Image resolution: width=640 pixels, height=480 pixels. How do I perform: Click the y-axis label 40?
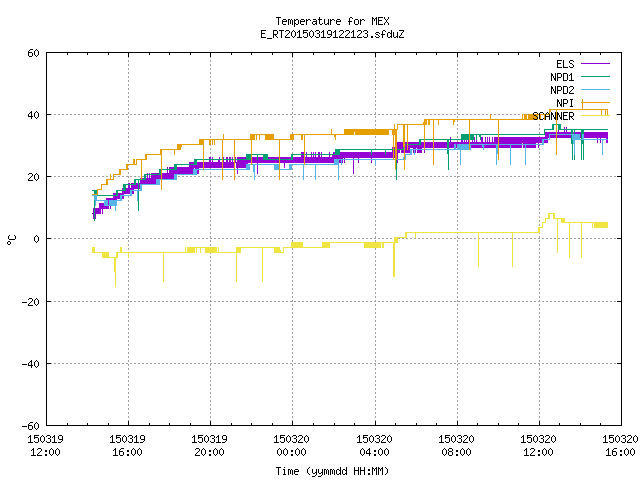(33, 115)
